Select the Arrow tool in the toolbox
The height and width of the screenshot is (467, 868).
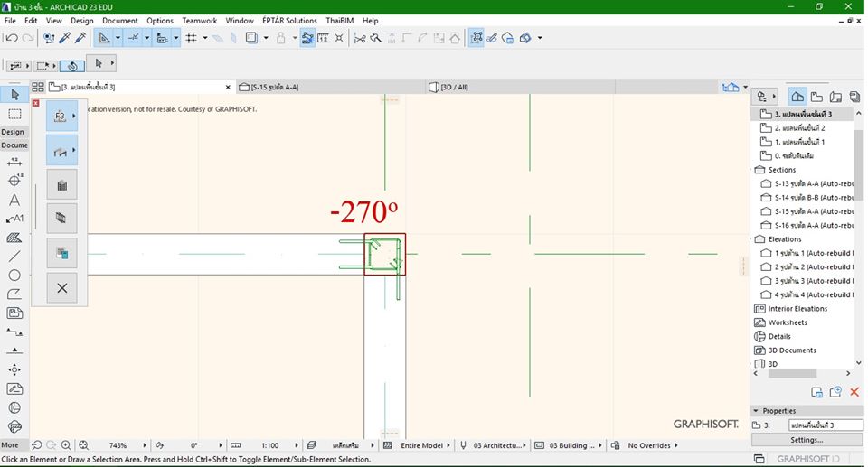(14, 94)
